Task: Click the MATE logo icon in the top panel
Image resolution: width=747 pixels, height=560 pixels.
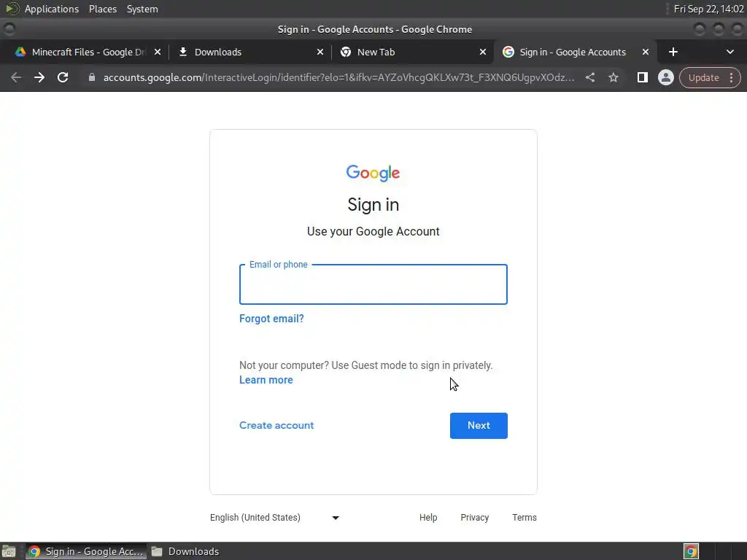Action: pyautogui.click(x=12, y=9)
